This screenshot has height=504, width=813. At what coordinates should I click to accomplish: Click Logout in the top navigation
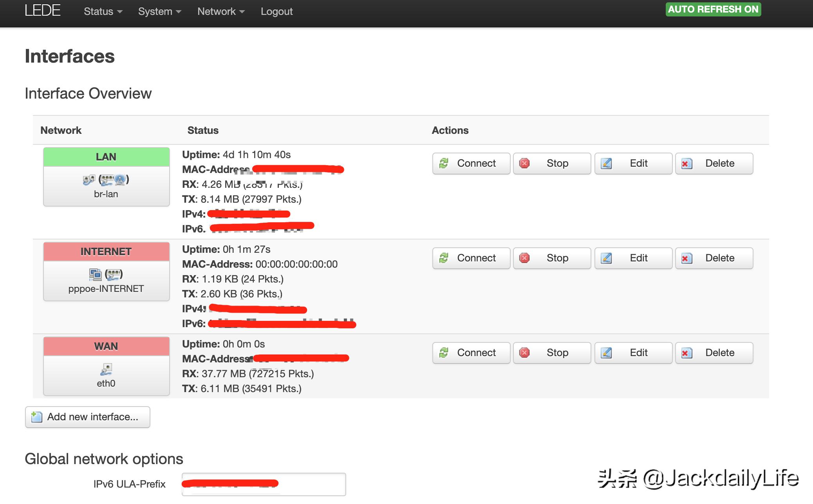point(276,11)
